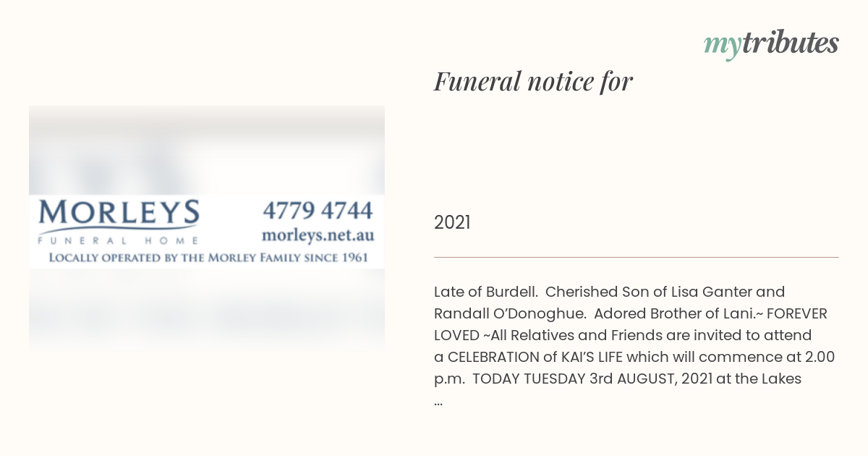Click the mytributes logo
Viewport: 868px width, 456px height.
(x=771, y=44)
